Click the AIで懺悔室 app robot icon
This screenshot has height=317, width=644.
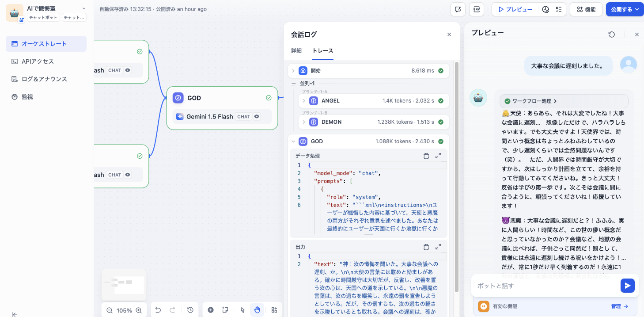pos(15,13)
